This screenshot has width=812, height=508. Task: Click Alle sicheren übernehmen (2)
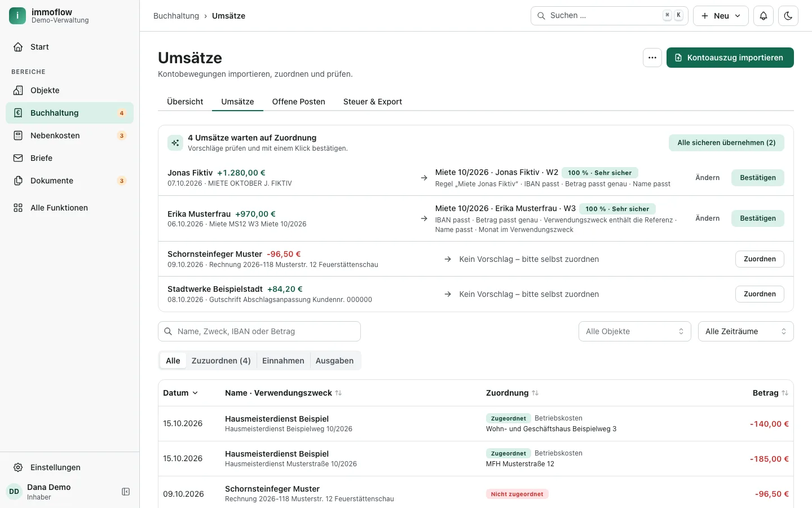(x=727, y=143)
